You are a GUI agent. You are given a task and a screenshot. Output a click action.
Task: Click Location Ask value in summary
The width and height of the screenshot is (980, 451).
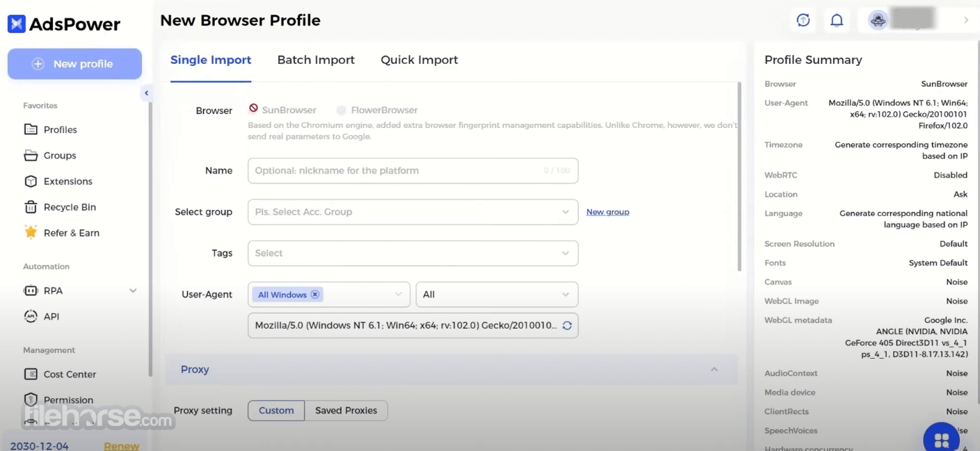click(x=961, y=195)
